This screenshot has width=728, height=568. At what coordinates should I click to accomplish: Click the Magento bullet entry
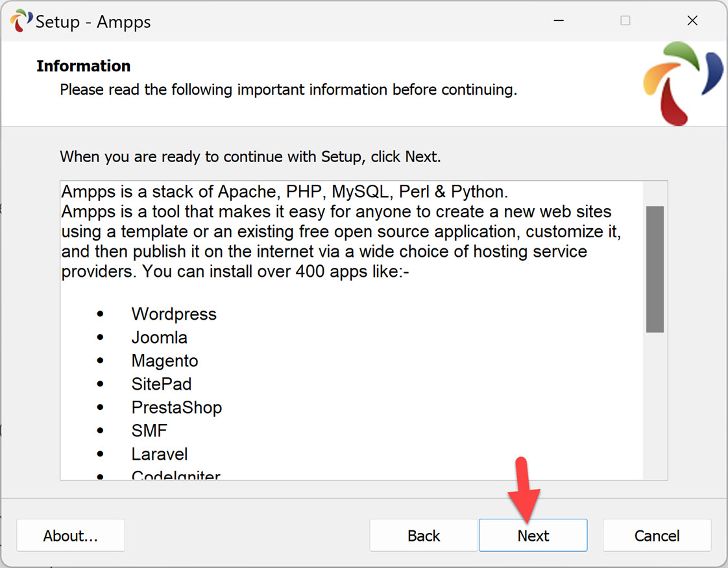pyautogui.click(x=165, y=361)
